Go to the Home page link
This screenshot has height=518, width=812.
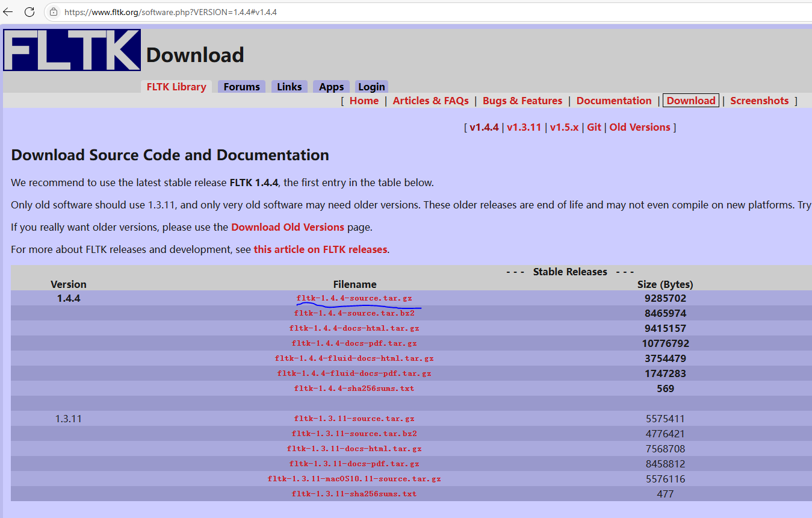(364, 101)
